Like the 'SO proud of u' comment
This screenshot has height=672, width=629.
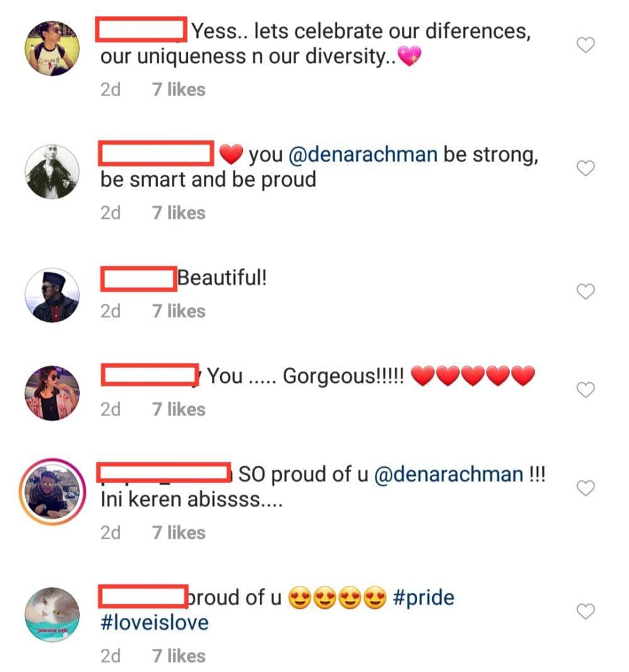[586, 488]
